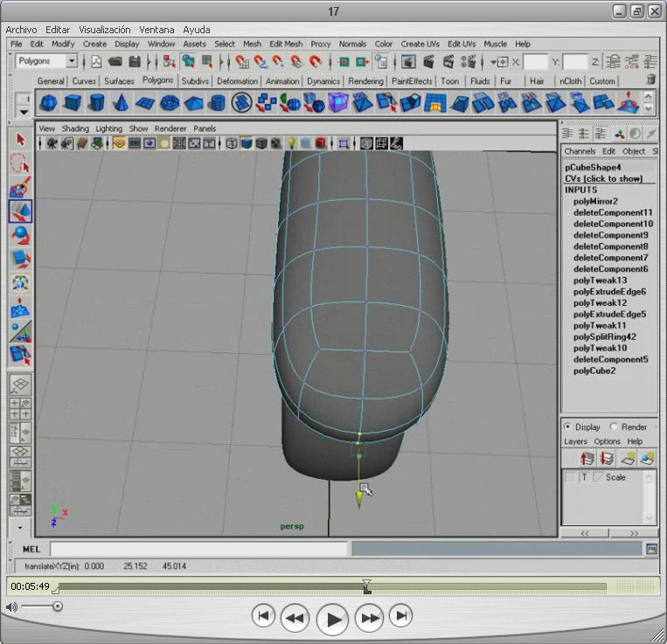Select the polyExtrudeEdge6 input node
Screen dimensions: 667x644
coord(609,292)
